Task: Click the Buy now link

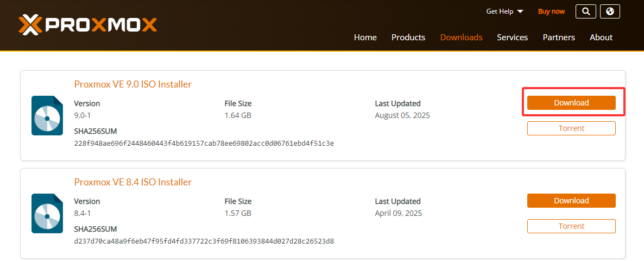Action: pyautogui.click(x=551, y=11)
